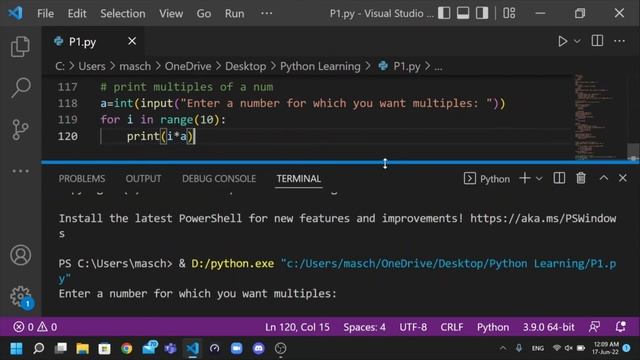This screenshot has width=640, height=360.
Task: Split the terminal pane
Action: (x=559, y=178)
